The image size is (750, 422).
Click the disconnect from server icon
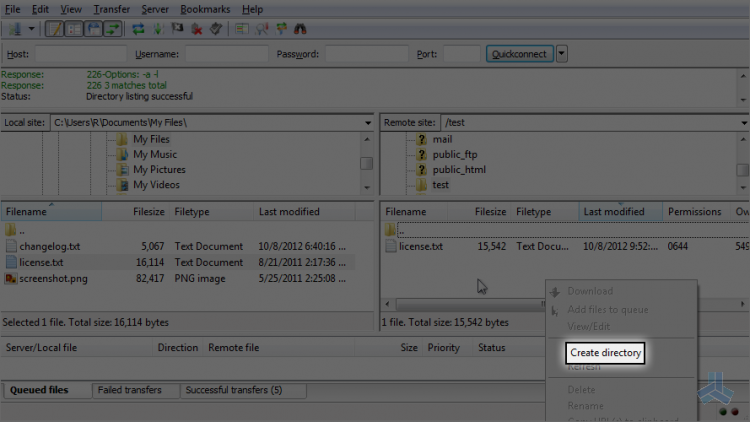(197, 29)
